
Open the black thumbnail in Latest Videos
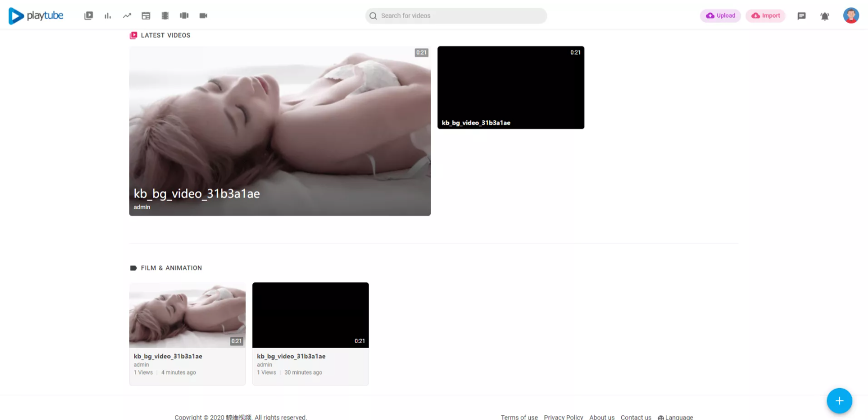coord(511,87)
